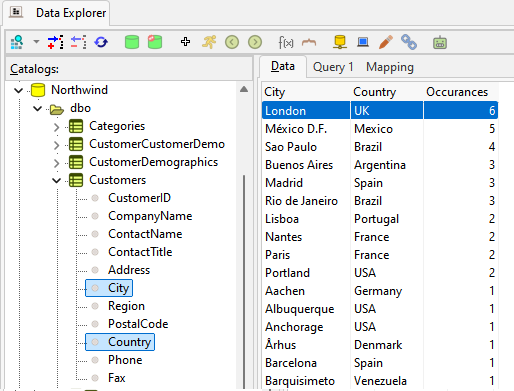Click the data search icon in toolbar
The width and height of the screenshot is (514, 391).
click(17, 42)
